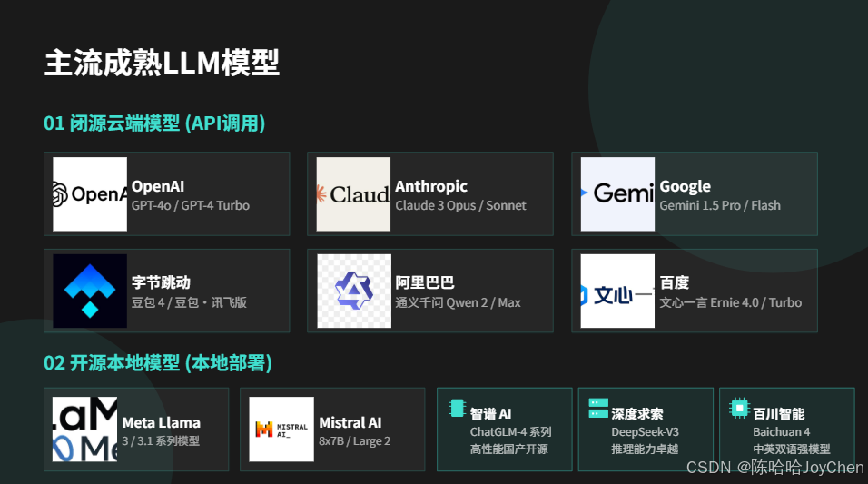Click the 百度 card title

[675, 282]
